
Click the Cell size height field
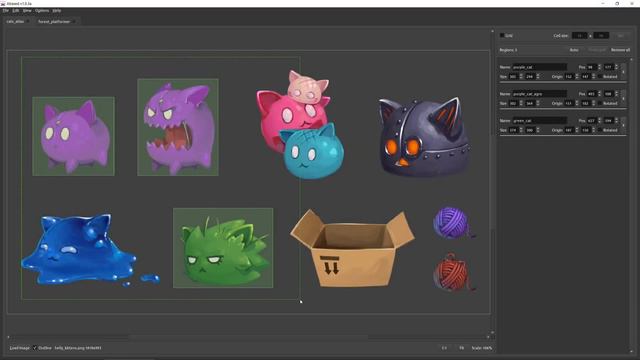click(x=601, y=36)
